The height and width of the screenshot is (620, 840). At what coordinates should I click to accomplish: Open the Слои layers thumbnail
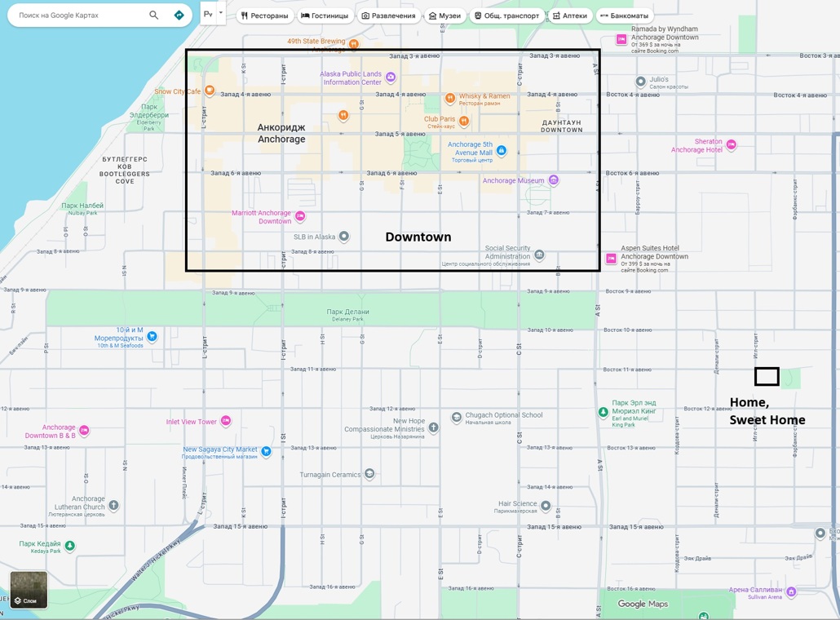pyautogui.click(x=29, y=590)
